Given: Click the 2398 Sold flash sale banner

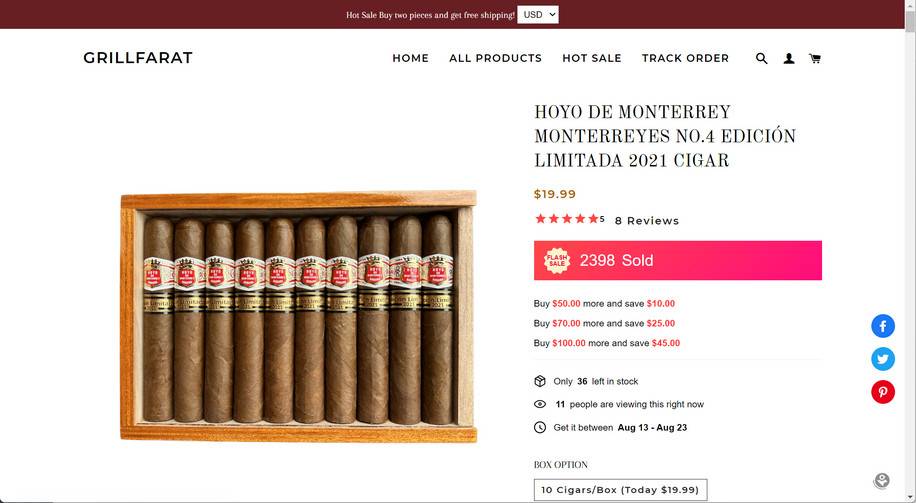Looking at the screenshot, I should [678, 261].
